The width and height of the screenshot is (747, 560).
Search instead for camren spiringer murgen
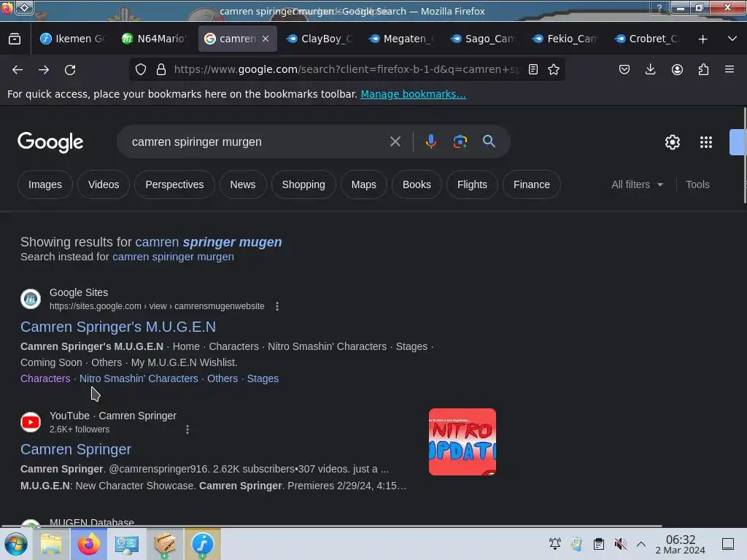(173, 257)
